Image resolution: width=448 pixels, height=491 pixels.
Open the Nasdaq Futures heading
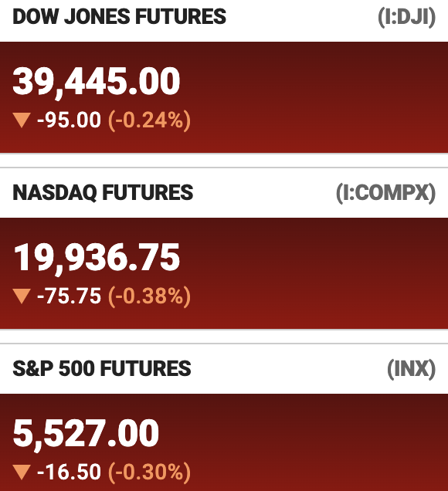pos(103,192)
